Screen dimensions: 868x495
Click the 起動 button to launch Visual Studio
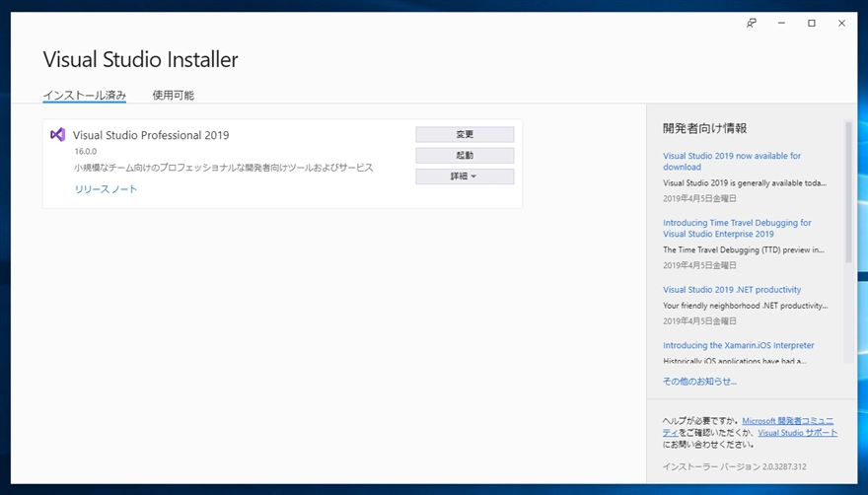(x=465, y=156)
